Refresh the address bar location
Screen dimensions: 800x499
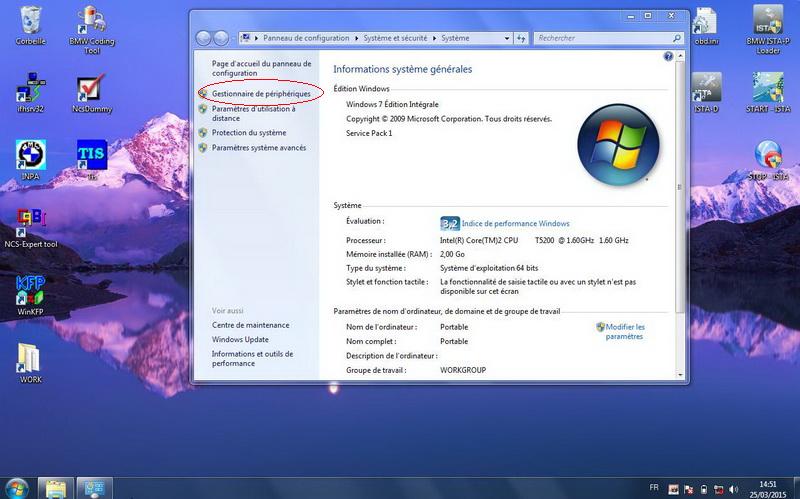point(521,38)
